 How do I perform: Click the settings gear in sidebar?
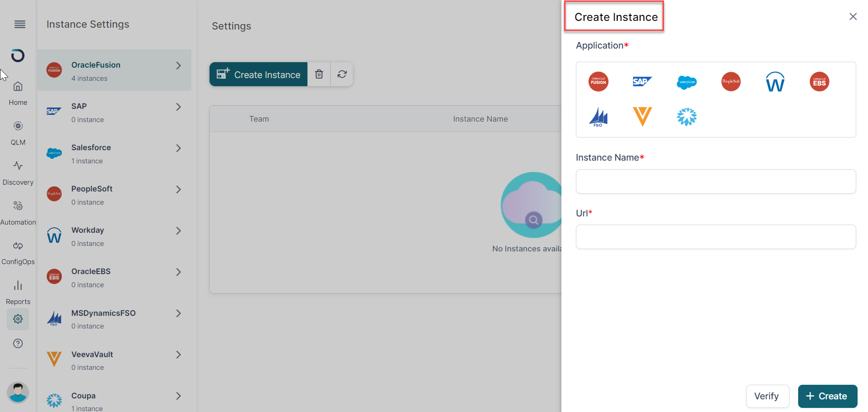(x=18, y=319)
